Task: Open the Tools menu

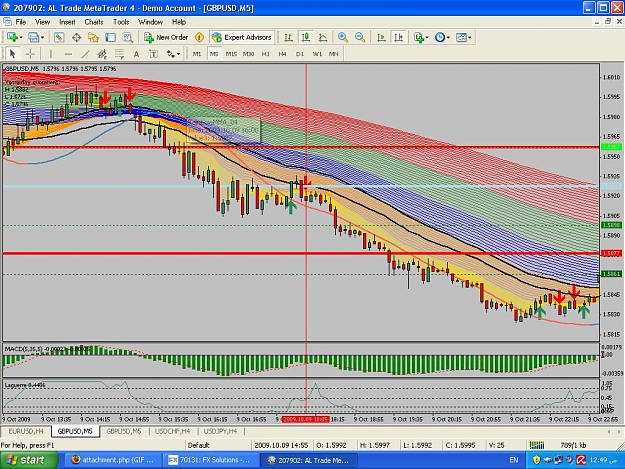Action: [x=121, y=22]
